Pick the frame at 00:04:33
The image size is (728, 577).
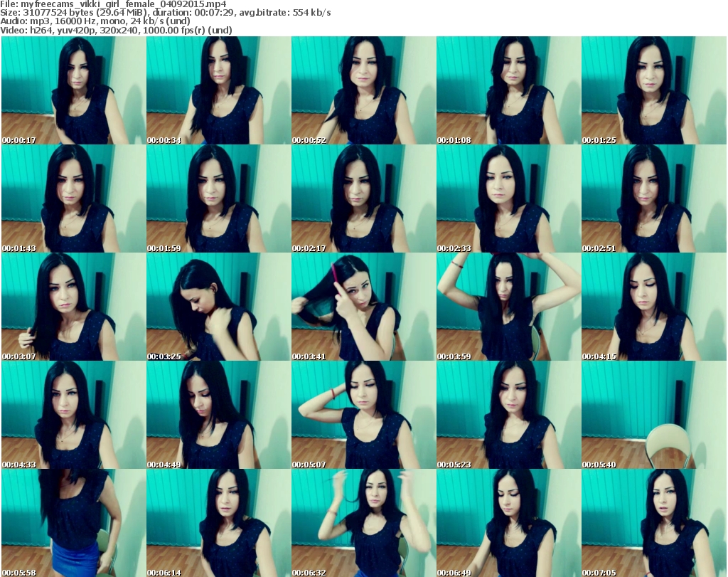pos(73,415)
